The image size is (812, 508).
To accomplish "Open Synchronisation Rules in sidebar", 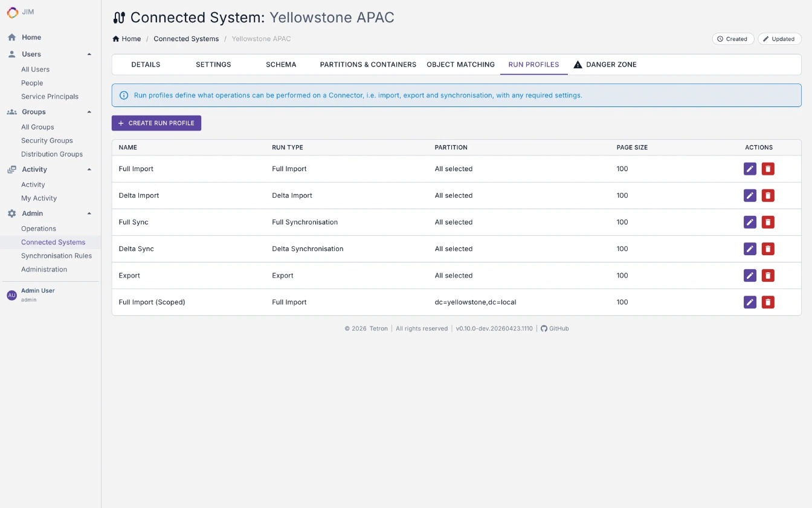I will pos(56,256).
